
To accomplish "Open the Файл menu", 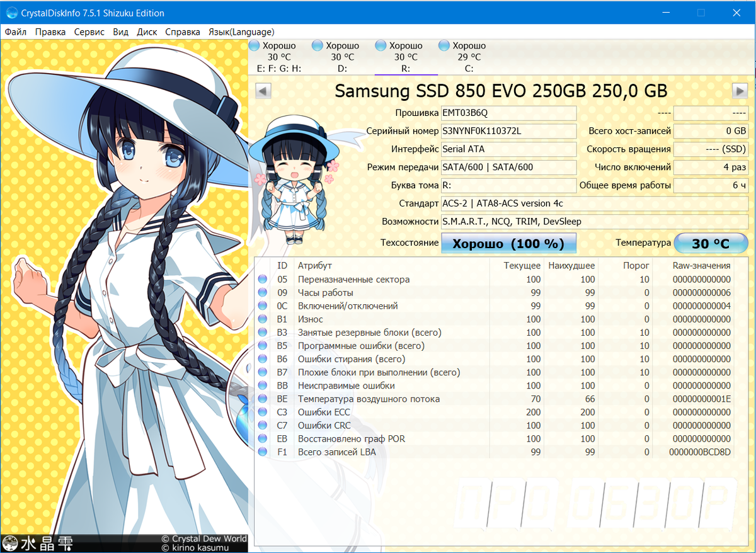I will click(x=15, y=32).
